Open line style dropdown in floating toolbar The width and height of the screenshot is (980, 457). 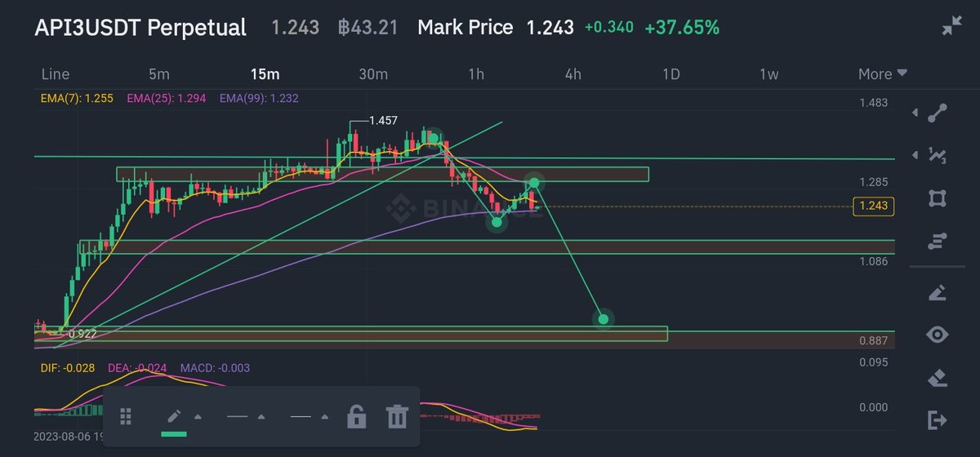click(x=309, y=417)
